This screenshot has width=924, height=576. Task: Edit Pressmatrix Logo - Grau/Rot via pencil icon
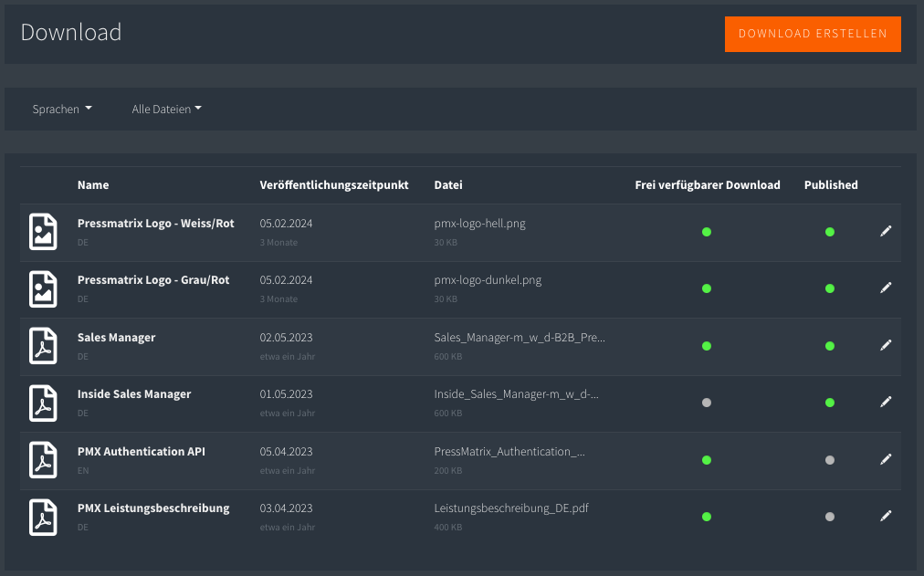click(x=886, y=288)
